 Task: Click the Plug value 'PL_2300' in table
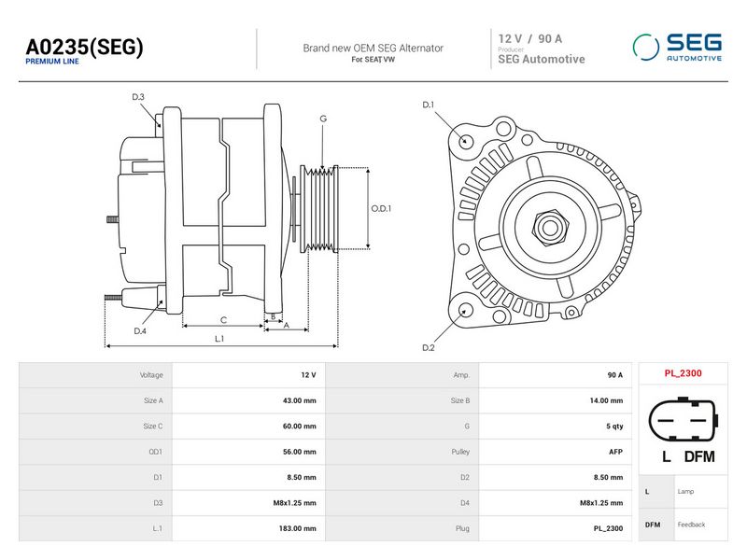[x=608, y=528]
